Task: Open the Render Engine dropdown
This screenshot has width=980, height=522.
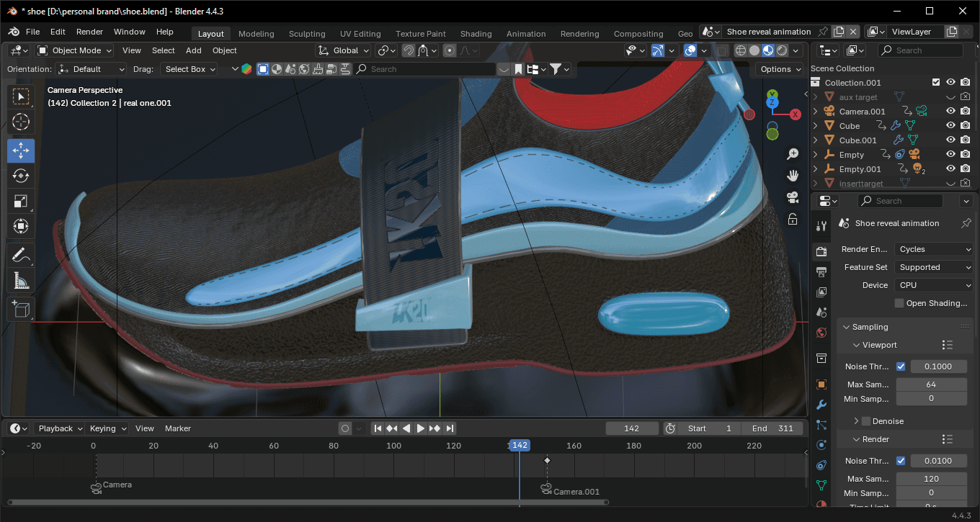Action: [x=934, y=249]
